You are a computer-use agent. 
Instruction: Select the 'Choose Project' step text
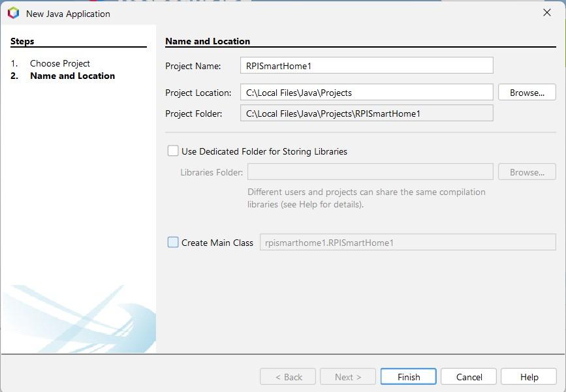60,63
